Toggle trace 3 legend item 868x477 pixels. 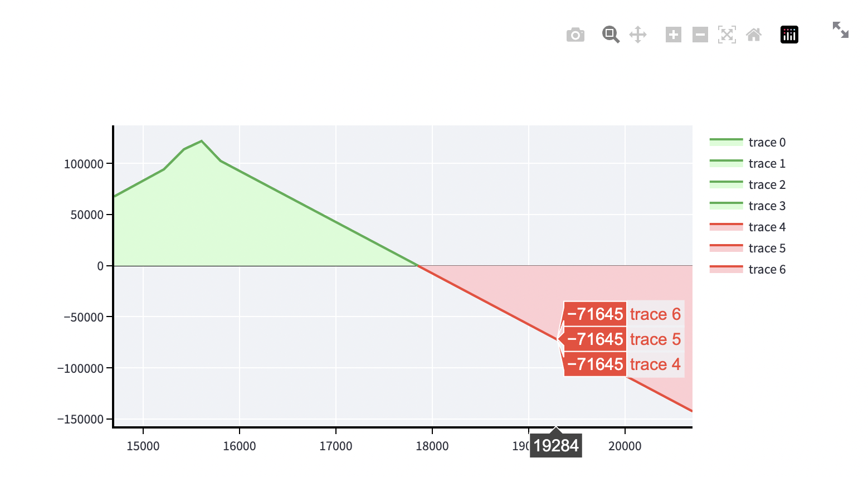(x=748, y=206)
